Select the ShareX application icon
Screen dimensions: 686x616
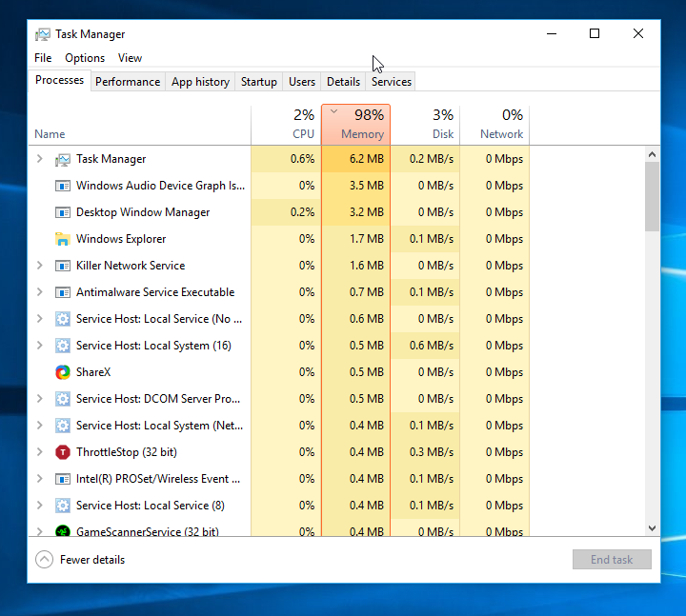point(63,372)
